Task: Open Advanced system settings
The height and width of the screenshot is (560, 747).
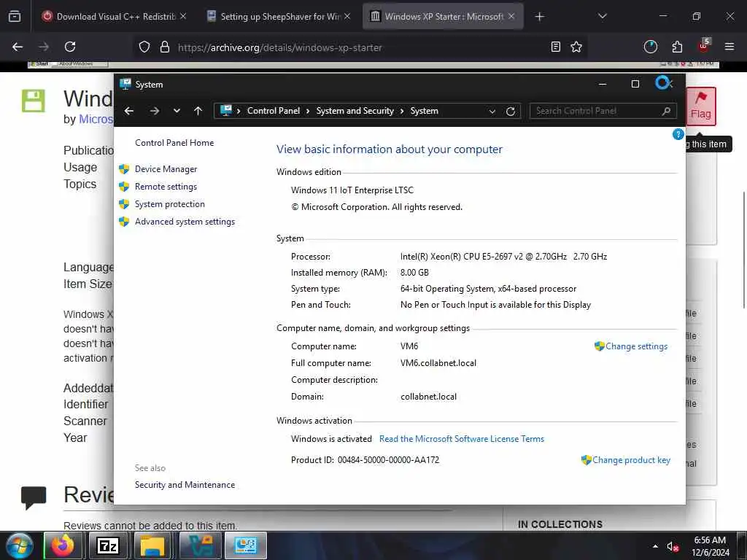Action: pos(185,222)
